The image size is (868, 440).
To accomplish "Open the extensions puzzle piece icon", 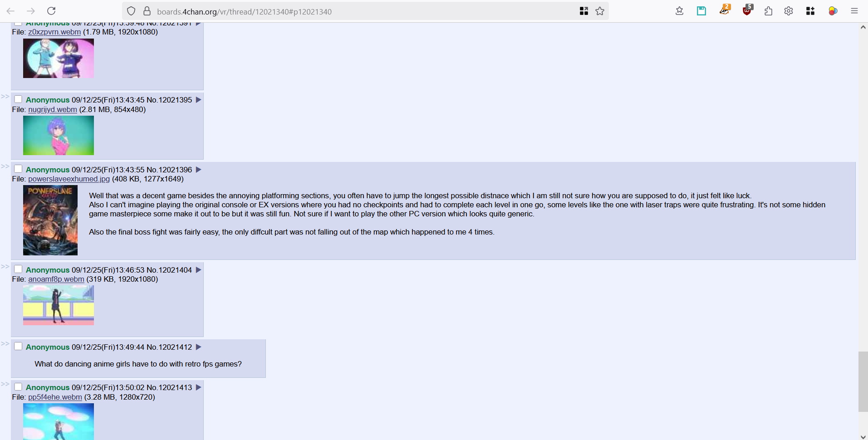I will [768, 11].
